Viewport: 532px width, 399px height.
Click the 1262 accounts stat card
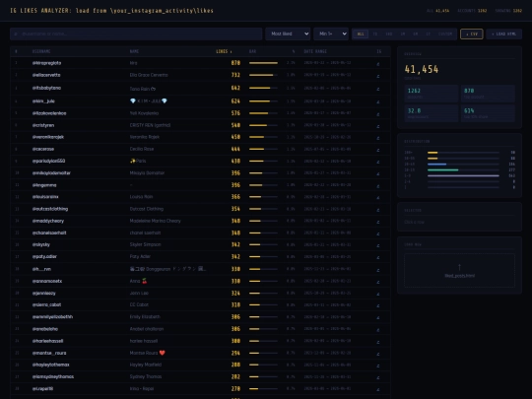tap(431, 94)
